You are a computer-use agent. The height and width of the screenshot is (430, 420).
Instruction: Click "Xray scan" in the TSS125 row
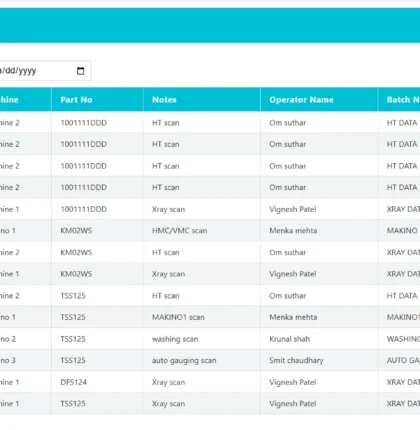pyautogui.click(x=168, y=404)
